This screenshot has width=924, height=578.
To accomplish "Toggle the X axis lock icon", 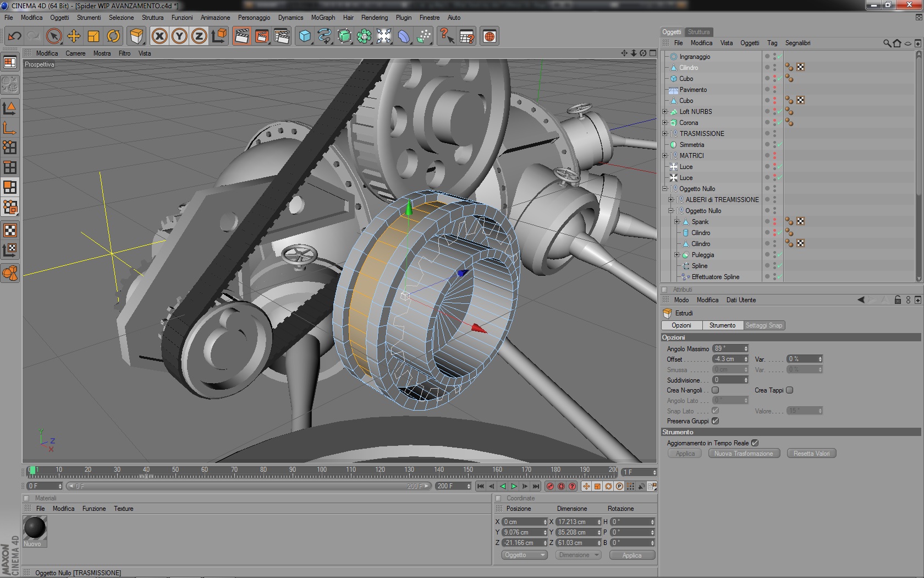I will click(x=159, y=36).
